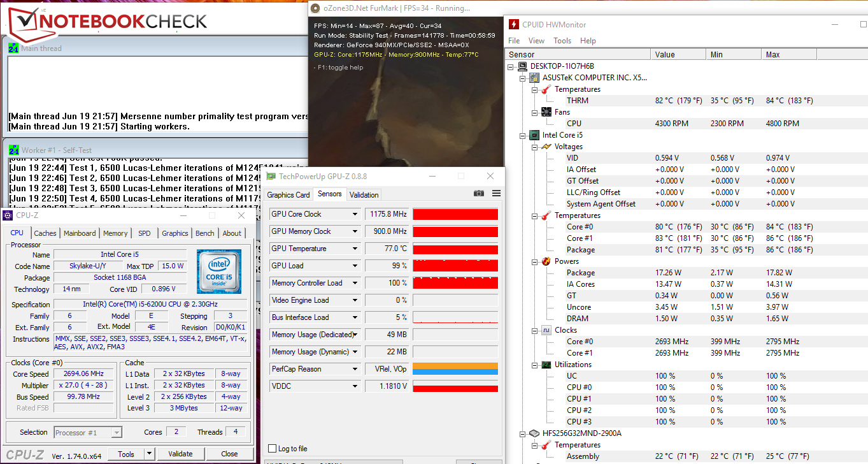Click the Powers flame icon
The image size is (868, 464).
(546, 261)
